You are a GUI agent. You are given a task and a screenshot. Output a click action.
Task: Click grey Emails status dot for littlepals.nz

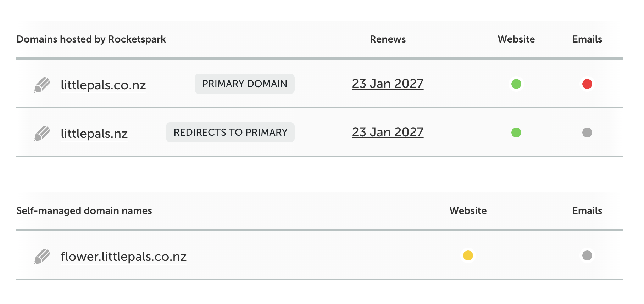587,133
